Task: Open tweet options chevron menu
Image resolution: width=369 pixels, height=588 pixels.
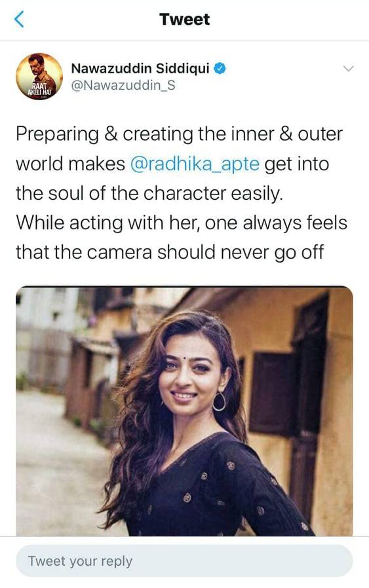Action: (349, 69)
